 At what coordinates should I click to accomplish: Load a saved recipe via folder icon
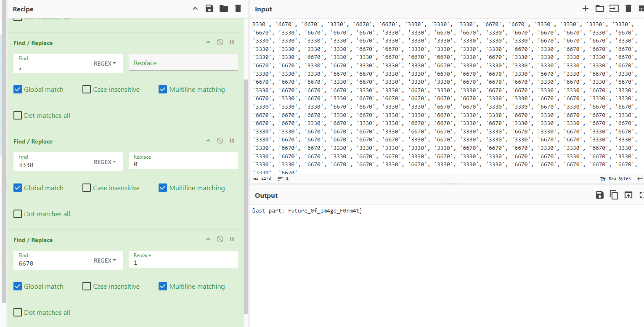224,9
